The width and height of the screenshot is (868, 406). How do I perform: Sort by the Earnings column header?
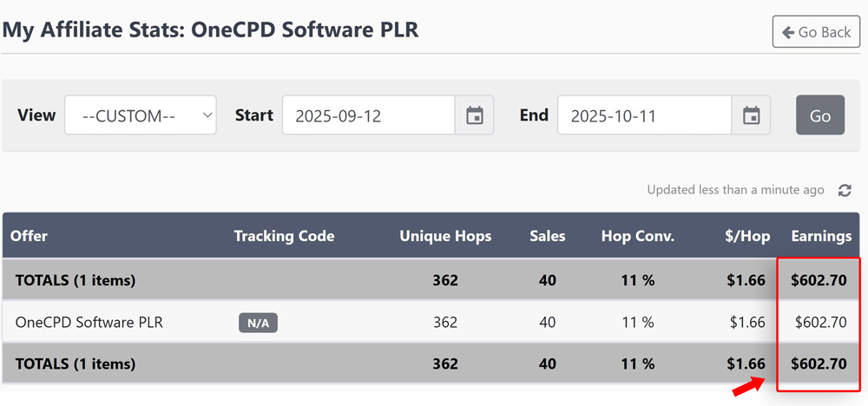820,236
